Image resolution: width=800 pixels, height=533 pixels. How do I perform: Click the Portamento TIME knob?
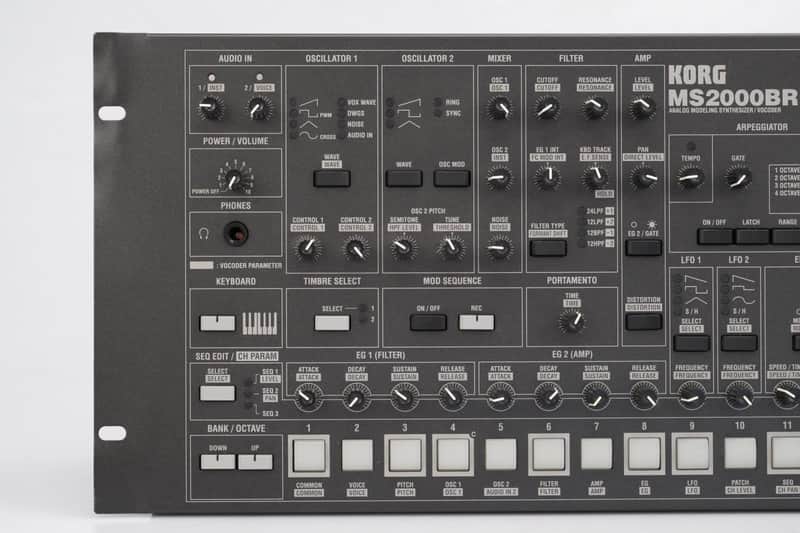pos(572,322)
